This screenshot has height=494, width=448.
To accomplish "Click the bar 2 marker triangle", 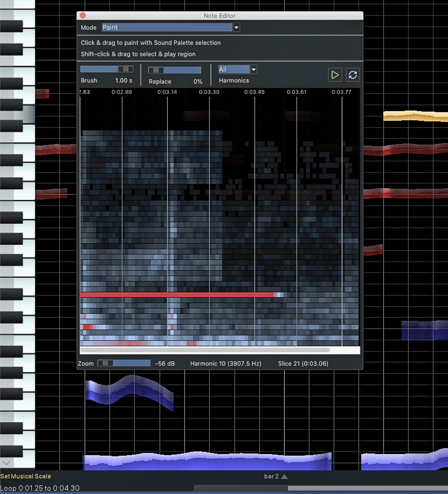I will click(284, 476).
